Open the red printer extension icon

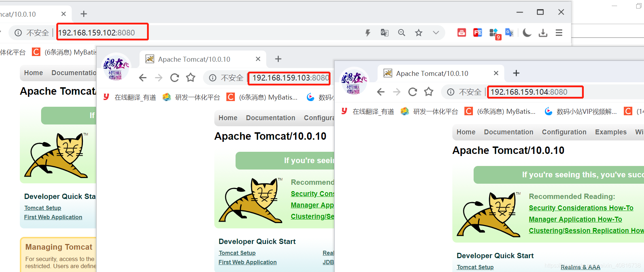[462, 33]
